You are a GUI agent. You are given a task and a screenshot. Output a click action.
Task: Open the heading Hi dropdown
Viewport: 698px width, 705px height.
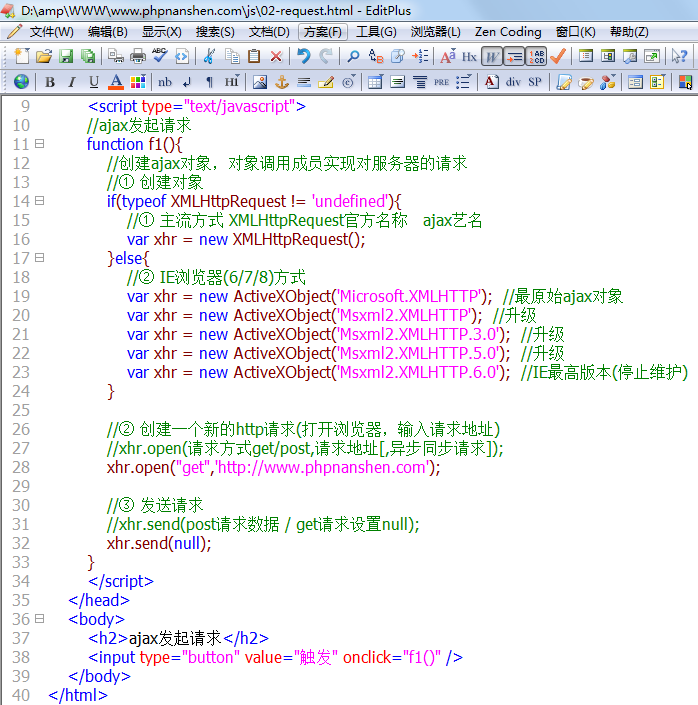click(x=232, y=82)
